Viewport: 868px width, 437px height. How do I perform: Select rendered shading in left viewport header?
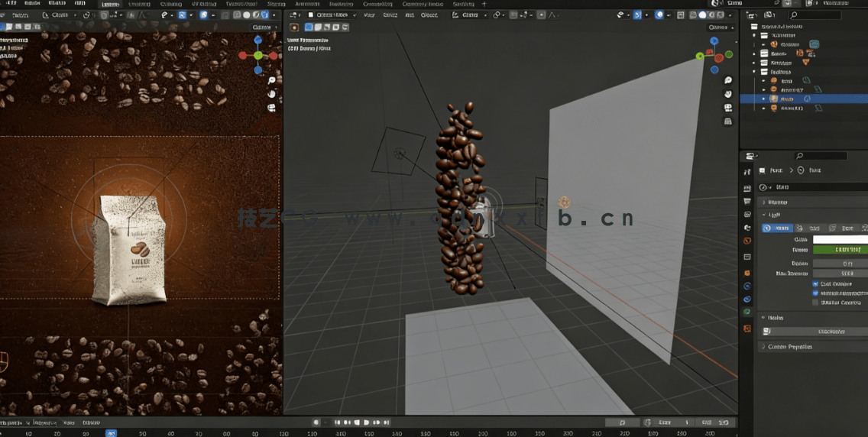pos(264,15)
